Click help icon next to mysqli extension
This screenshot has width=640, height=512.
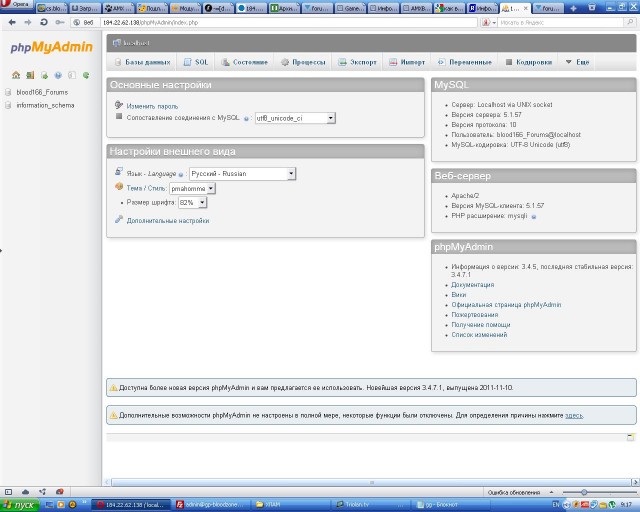click(x=533, y=217)
